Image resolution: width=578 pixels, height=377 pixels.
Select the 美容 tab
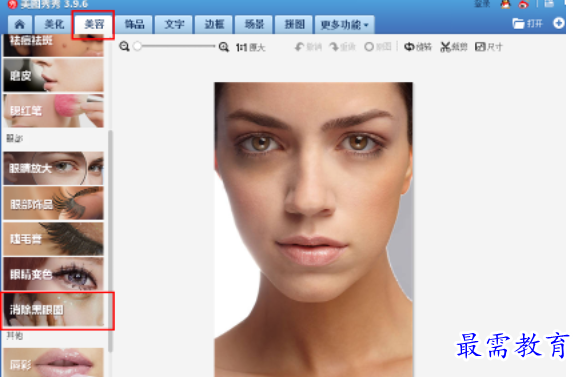pos(94,24)
